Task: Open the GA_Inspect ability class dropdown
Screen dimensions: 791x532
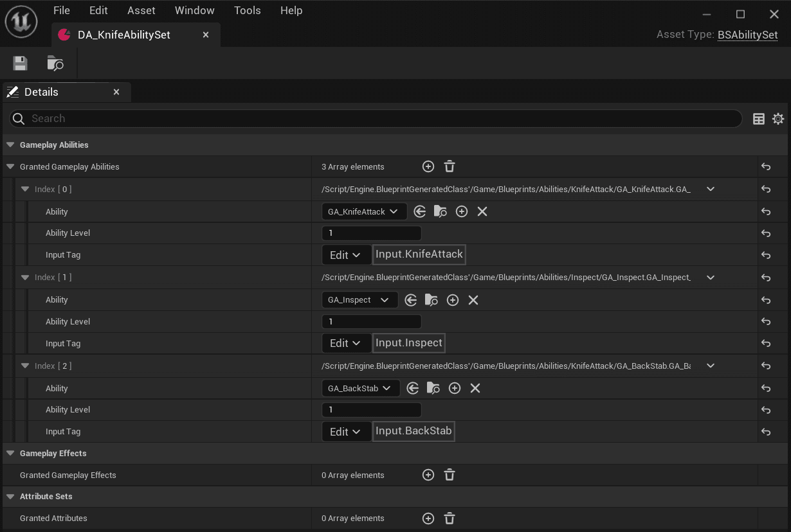Action: pyautogui.click(x=359, y=300)
